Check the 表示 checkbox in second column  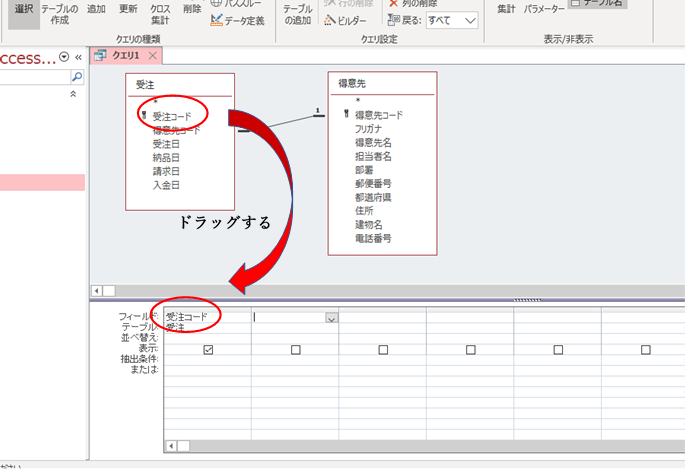pyautogui.click(x=296, y=350)
